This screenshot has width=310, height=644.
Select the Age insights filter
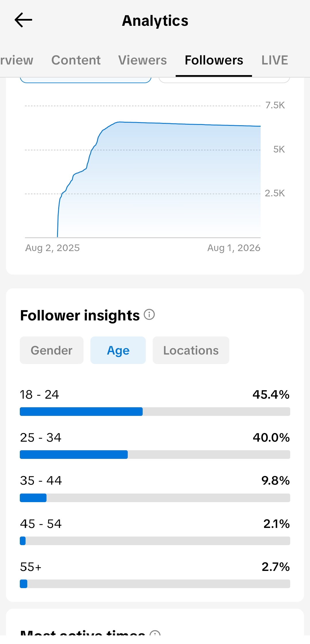point(118,350)
